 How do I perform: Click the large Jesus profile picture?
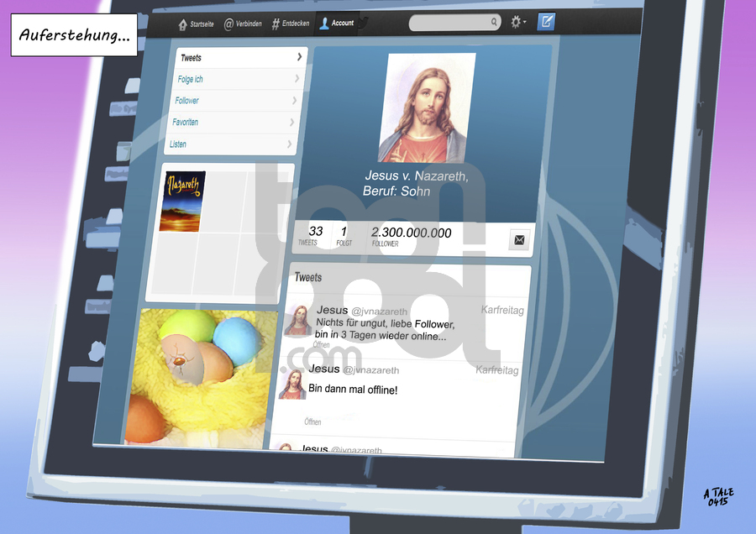426,108
